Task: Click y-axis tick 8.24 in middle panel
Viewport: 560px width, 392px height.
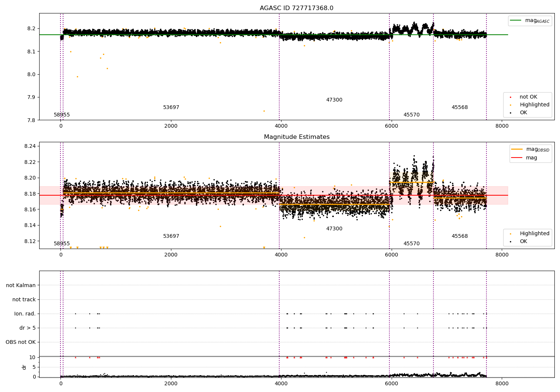Action: pyautogui.click(x=30, y=146)
